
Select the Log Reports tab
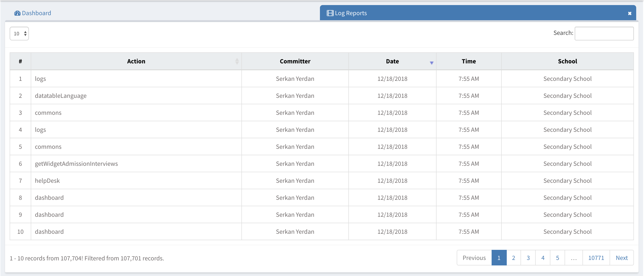[x=350, y=13]
